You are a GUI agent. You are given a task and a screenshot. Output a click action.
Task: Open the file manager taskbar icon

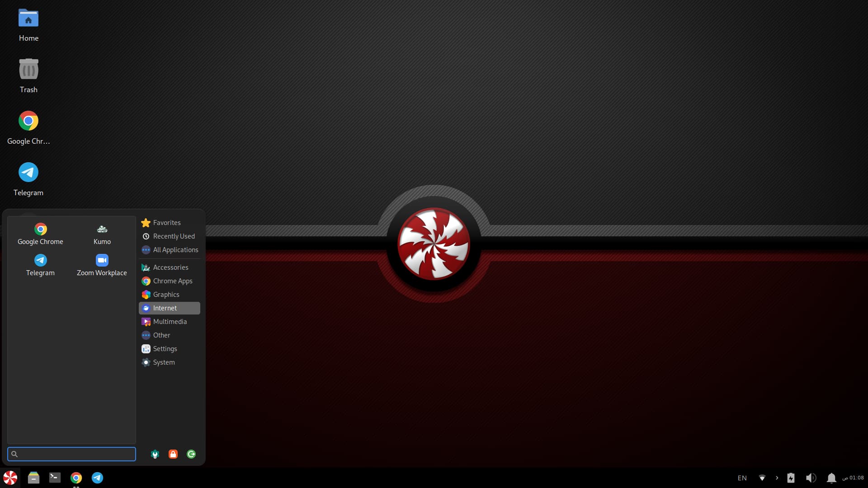tap(33, 478)
